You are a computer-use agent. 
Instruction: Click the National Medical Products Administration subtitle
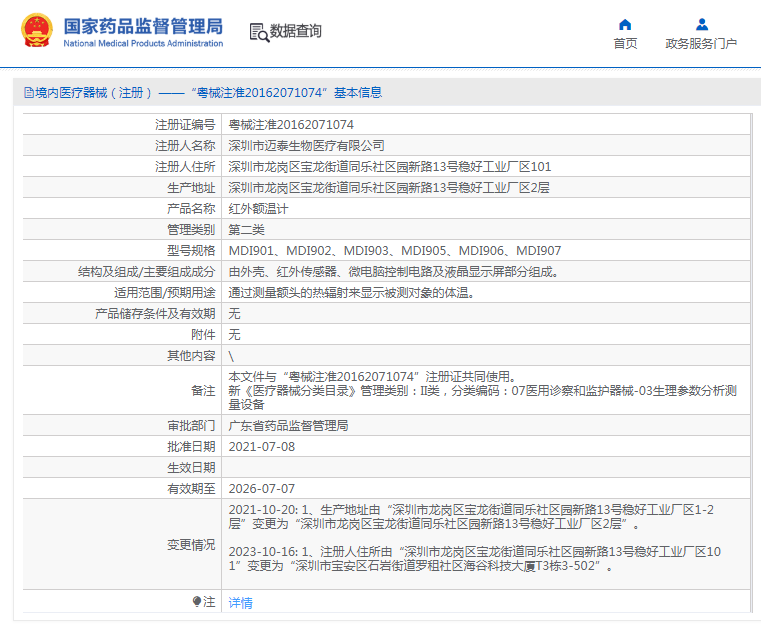click(x=143, y=43)
